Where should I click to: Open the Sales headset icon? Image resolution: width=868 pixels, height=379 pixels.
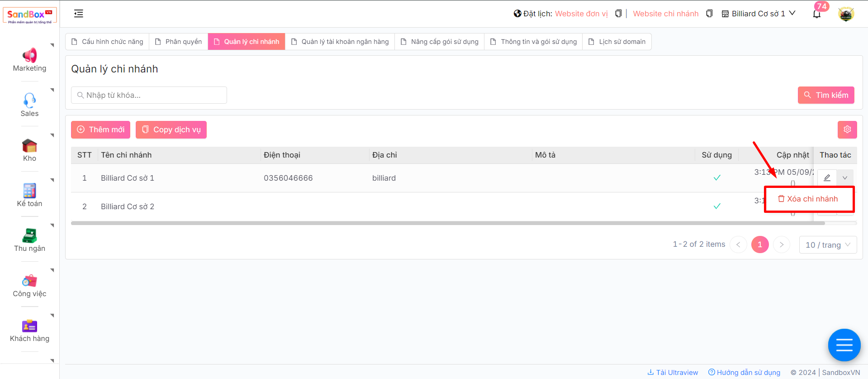(29, 100)
